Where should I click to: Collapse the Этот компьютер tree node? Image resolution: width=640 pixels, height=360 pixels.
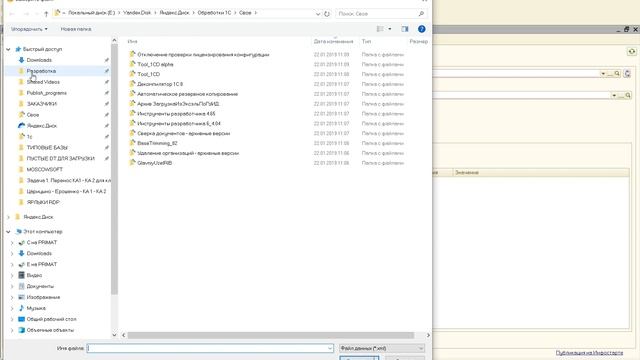point(8,232)
